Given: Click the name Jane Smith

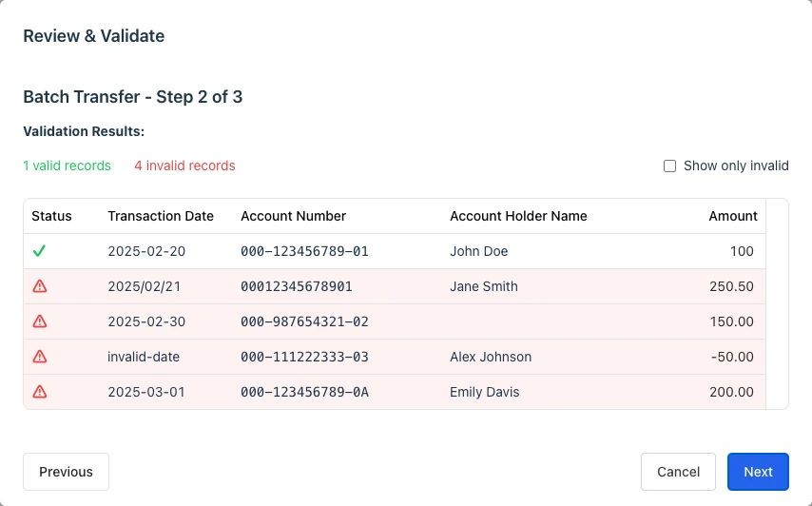Looking at the screenshot, I should tap(484, 286).
